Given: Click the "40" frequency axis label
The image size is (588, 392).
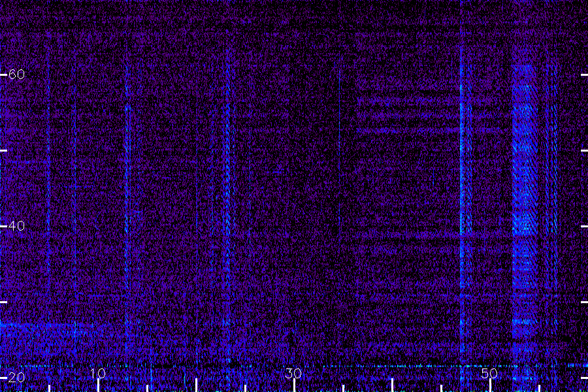Looking at the screenshot, I should [16, 226].
